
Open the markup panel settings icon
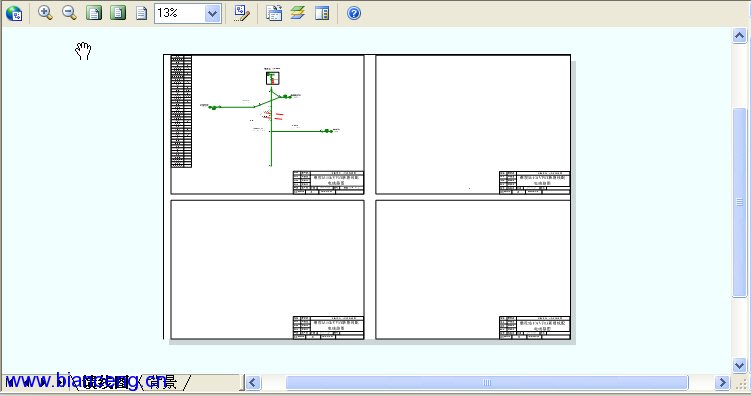click(322, 13)
